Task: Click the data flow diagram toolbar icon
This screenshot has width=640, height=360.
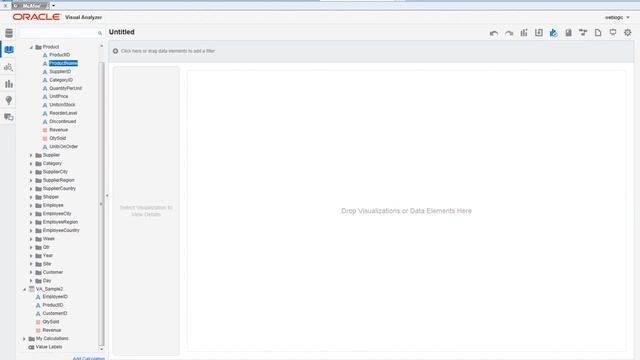Action: [583, 33]
